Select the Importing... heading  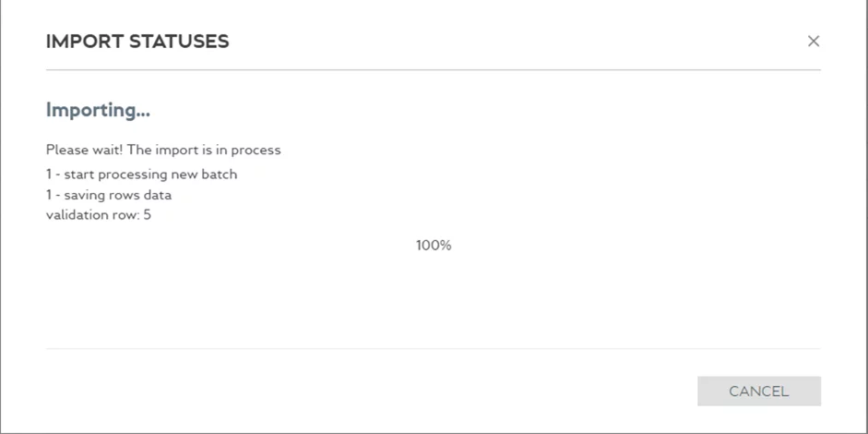98,111
